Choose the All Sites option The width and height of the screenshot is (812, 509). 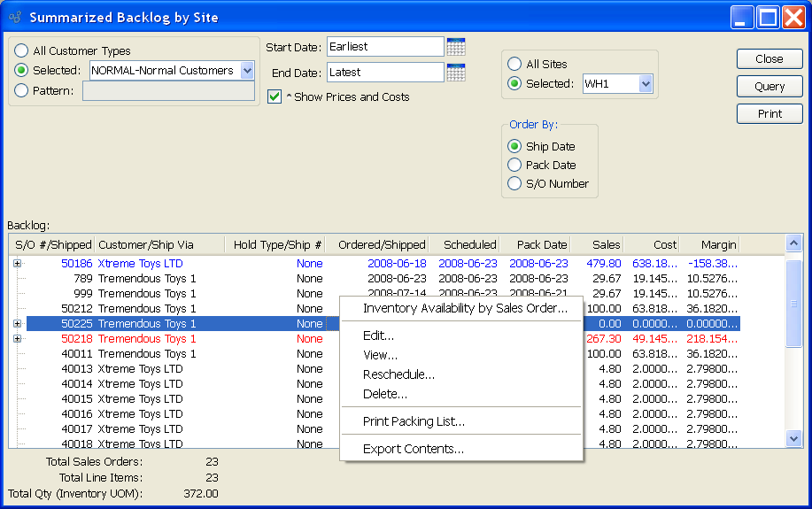coord(514,65)
